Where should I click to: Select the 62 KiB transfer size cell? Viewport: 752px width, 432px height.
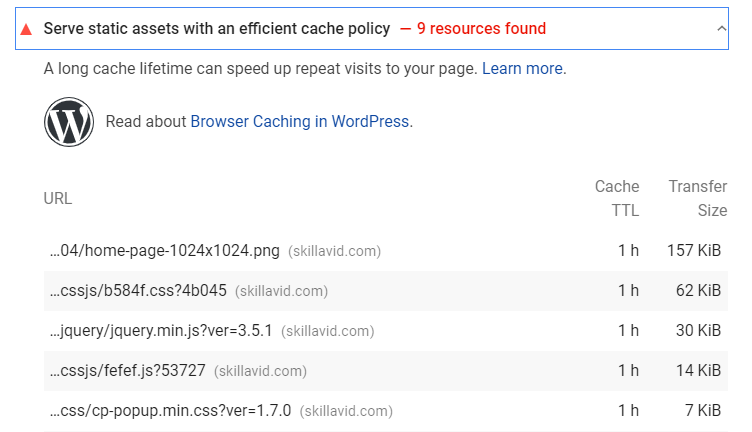698,291
